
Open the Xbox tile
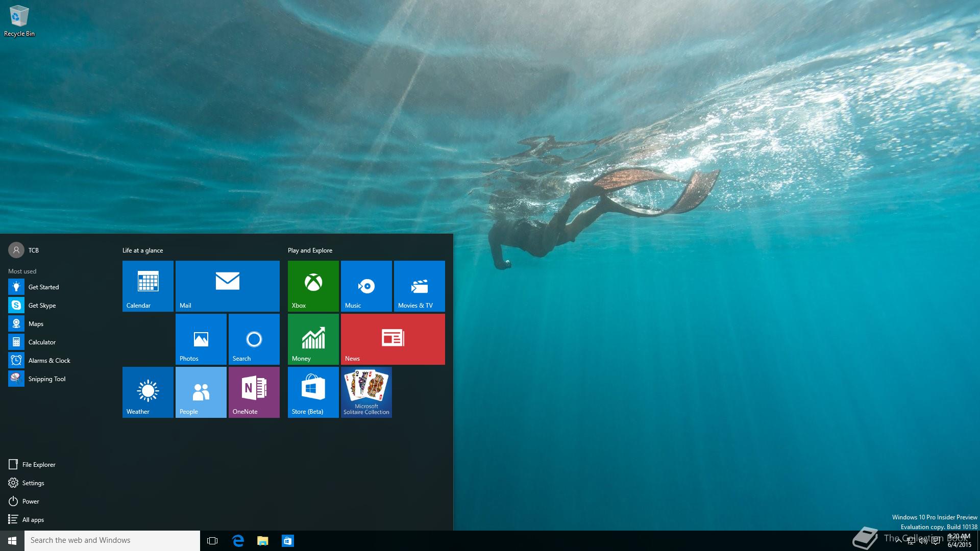(x=313, y=286)
